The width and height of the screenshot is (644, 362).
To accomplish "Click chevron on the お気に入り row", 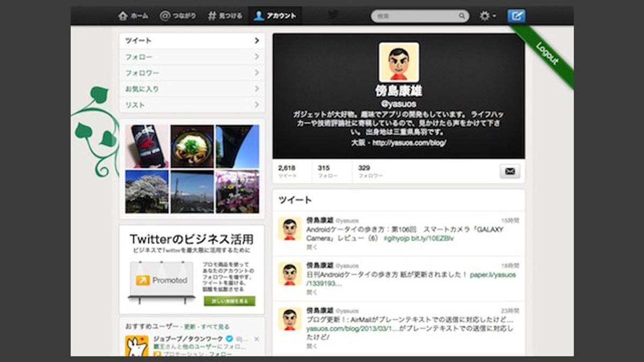I will point(257,88).
